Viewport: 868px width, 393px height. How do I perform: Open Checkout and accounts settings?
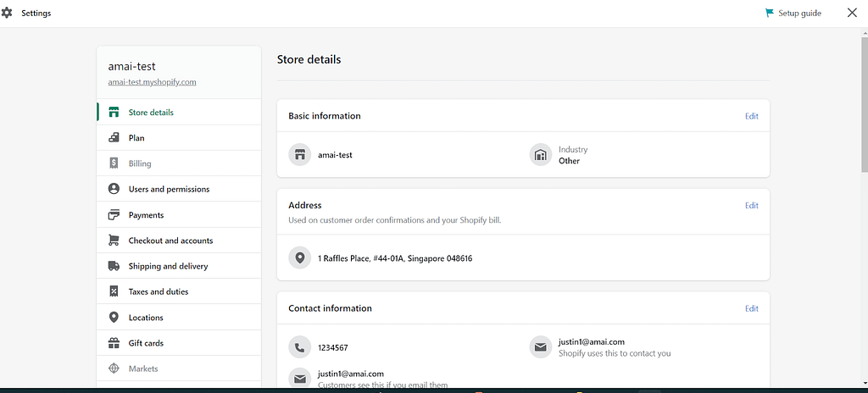(179, 241)
